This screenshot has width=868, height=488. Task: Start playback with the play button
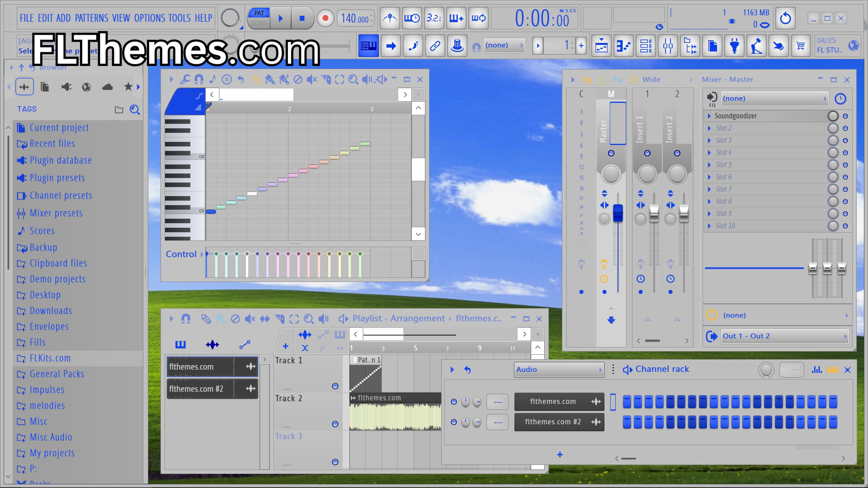pyautogui.click(x=280, y=19)
